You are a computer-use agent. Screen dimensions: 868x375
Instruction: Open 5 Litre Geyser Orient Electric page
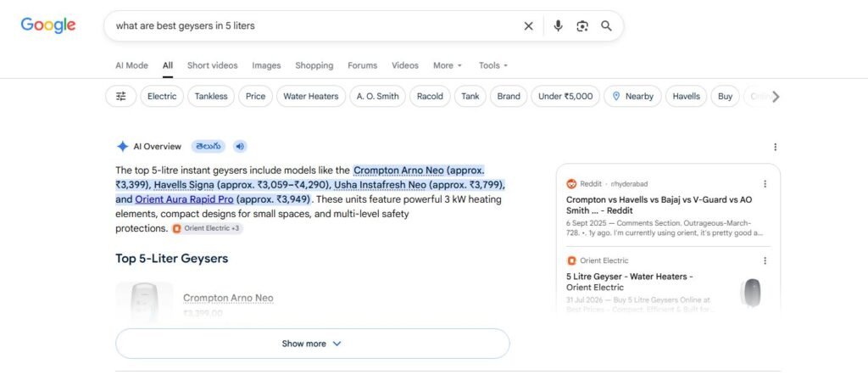pyautogui.click(x=630, y=282)
